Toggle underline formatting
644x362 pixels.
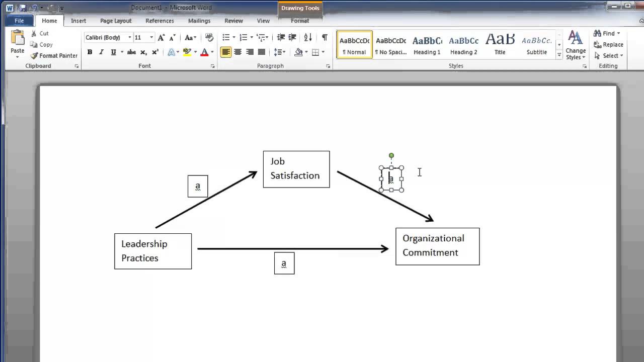pyautogui.click(x=113, y=52)
